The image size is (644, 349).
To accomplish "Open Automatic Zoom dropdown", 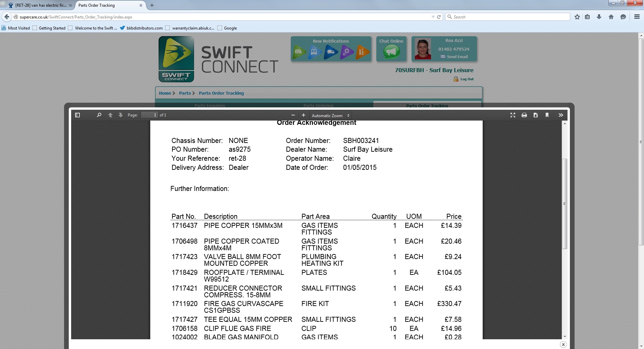I will pos(331,115).
